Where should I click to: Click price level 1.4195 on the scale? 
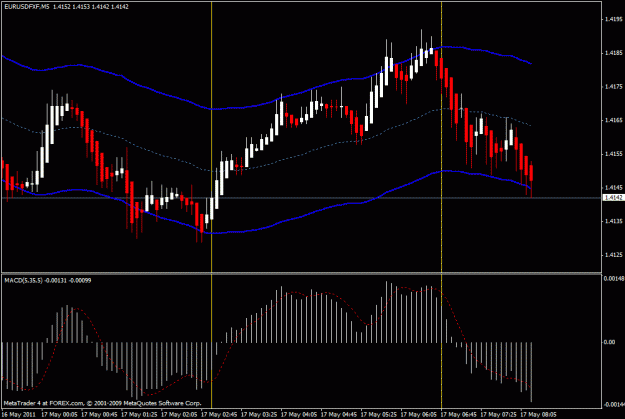614,19
